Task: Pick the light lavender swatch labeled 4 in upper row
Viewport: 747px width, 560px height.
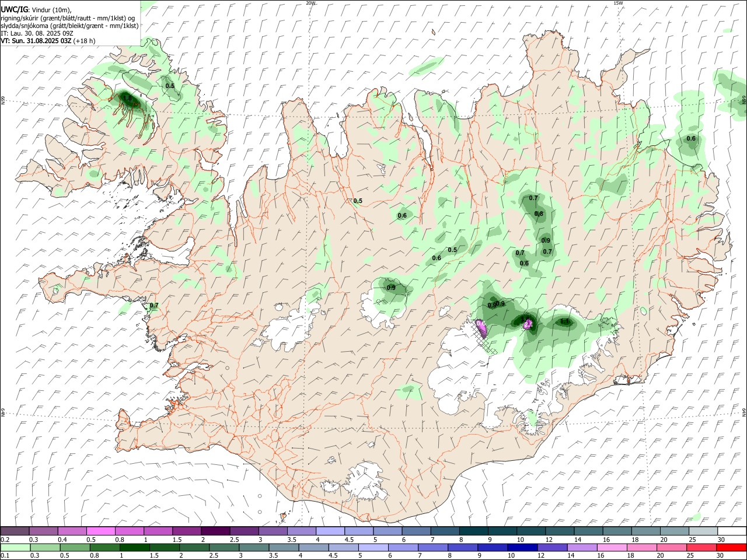Action: pyautogui.click(x=330, y=531)
